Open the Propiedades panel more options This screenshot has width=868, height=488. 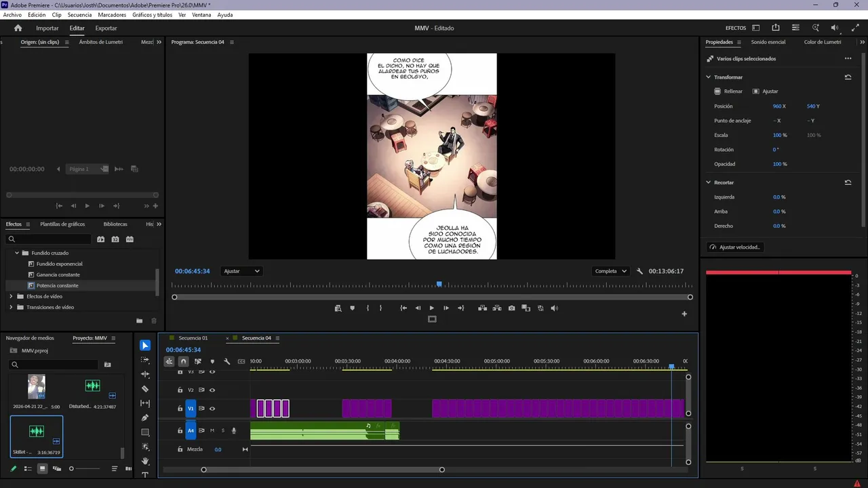pos(848,58)
